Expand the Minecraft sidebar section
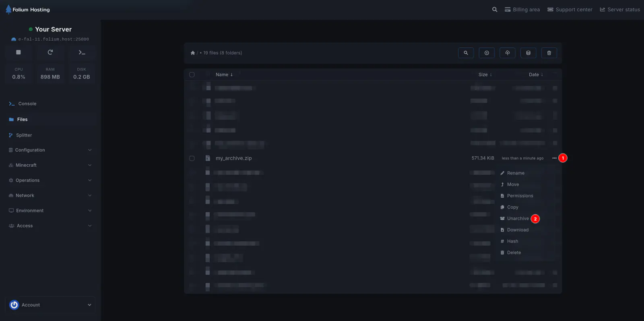Image resolution: width=644 pixels, height=321 pixels. coord(50,165)
